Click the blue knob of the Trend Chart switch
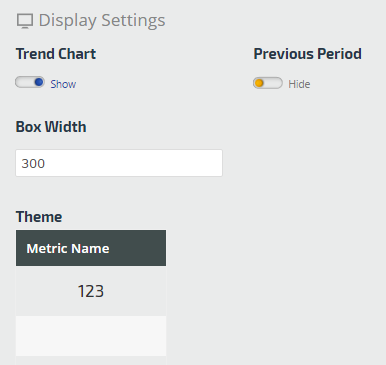The image size is (386, 365). (x=39, y=82)
